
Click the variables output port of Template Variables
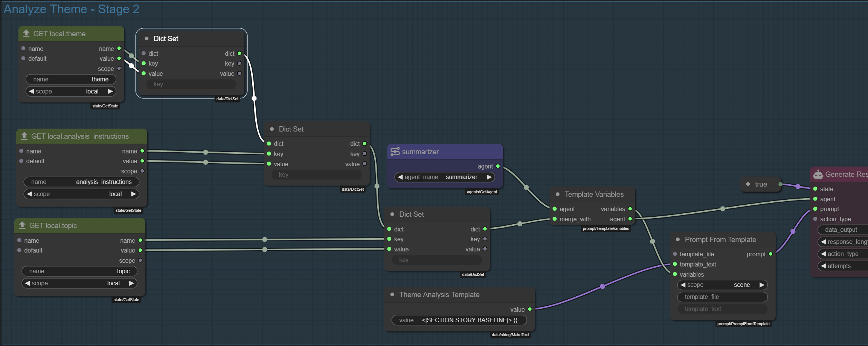pos(630,209)
